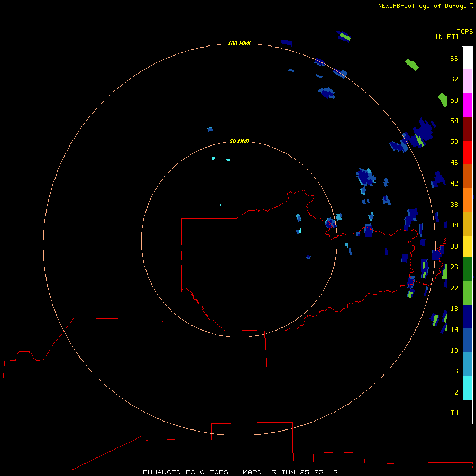This screenshot has height=476, width=476.
Task: Click the navy blue 22 kft legend swatch
Action: coord(467,317)
